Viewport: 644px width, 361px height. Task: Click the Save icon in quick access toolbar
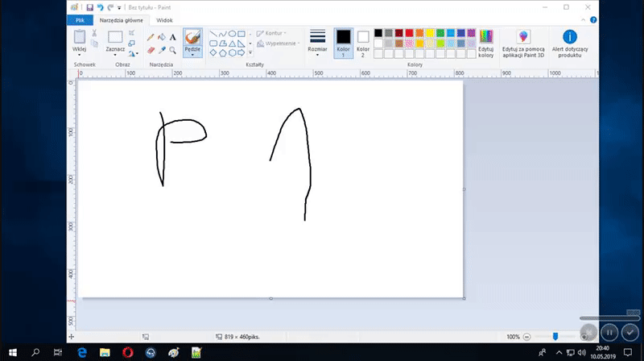[x=89, y=7]
